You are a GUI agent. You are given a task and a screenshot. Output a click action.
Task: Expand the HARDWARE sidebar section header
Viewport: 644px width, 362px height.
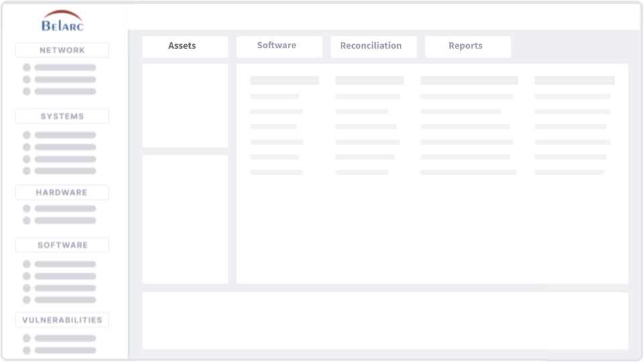tap(62, 192)
